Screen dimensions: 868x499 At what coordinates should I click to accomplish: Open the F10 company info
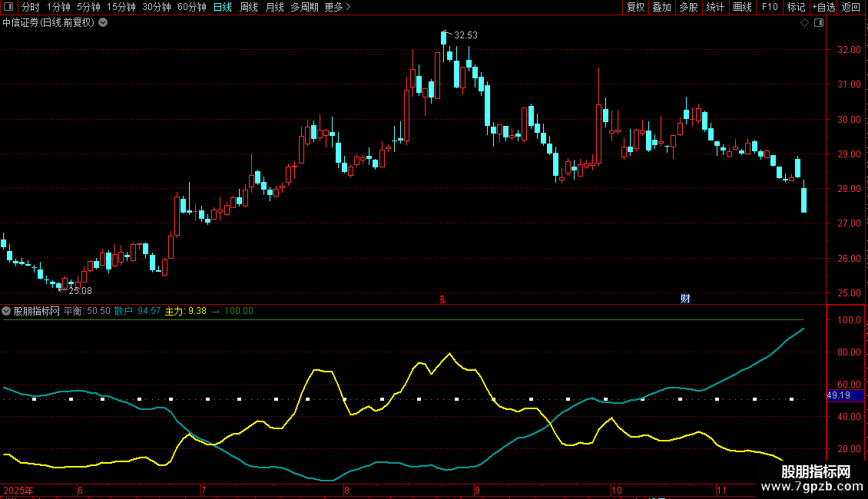[769, 7]
